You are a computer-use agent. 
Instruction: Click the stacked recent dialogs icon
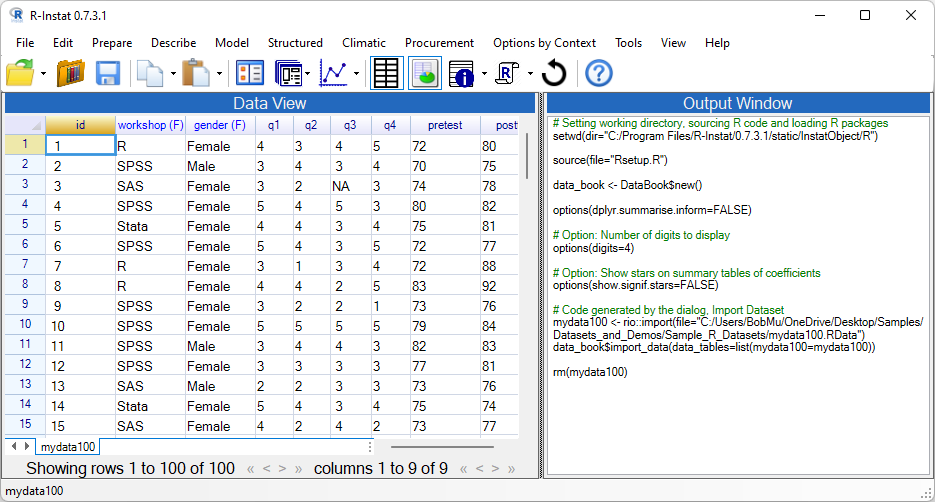(x=289, y=73)
